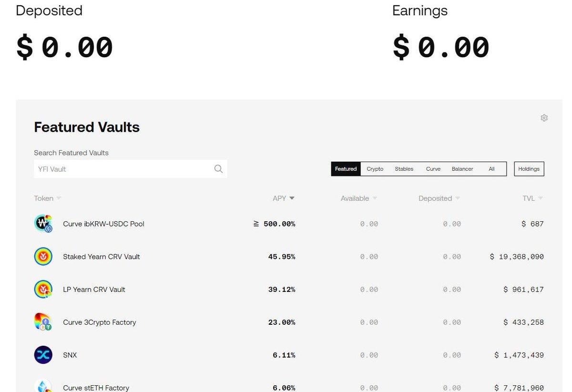The height and width of the screenshot is (392, 572).
Task: Click the Curve 3Crypto Factory icon
Action: click(43, 322)
